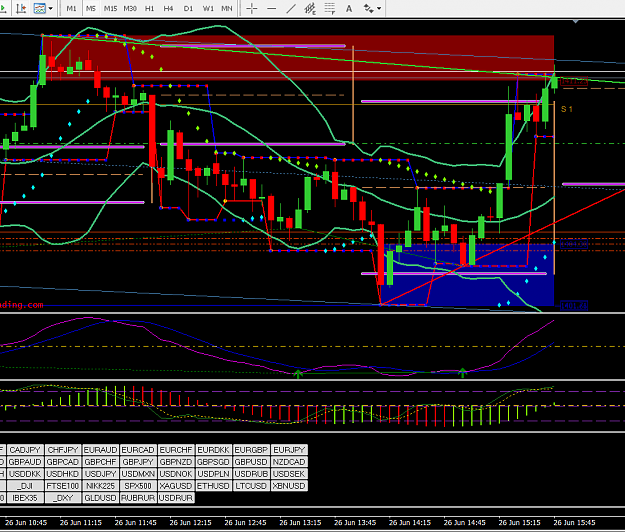Select the horizontal line tool
Screen dimensions: 625x532
(x=271, y=8)
